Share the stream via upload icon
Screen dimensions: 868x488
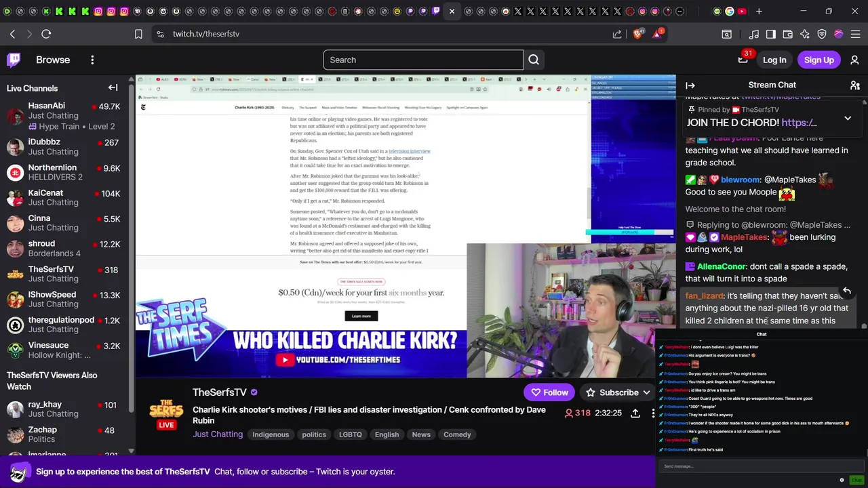(635, 413)
